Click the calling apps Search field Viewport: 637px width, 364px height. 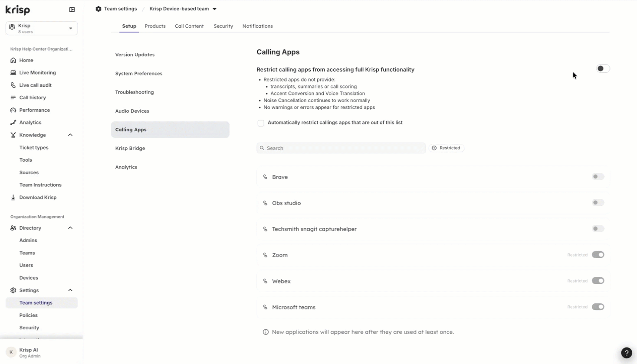point(341,148)
